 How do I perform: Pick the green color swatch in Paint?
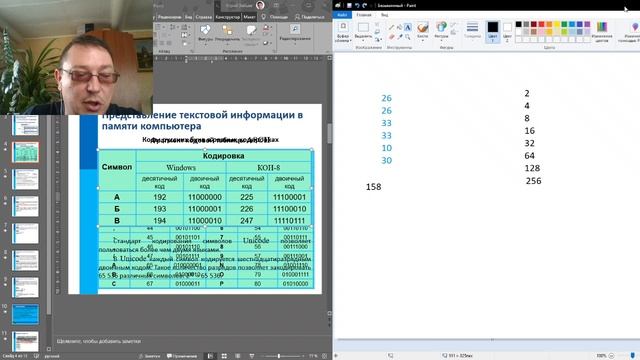pos(564,24)
